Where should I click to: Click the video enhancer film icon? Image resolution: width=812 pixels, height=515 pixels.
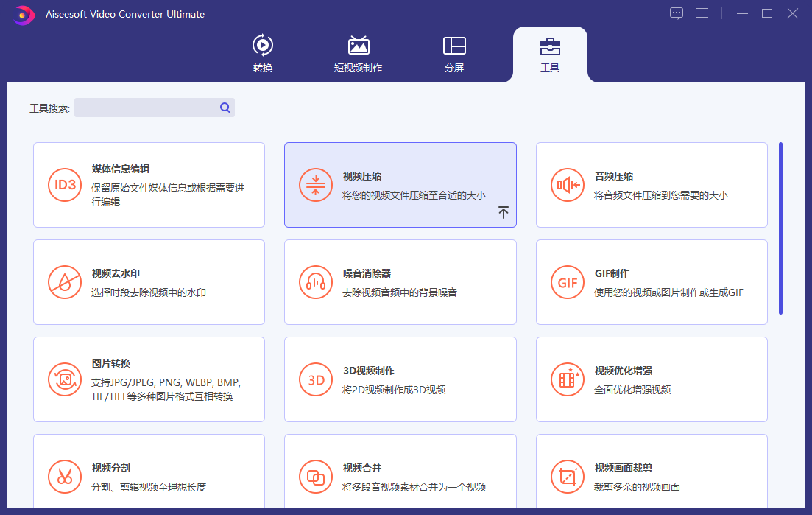coord(568,379)
